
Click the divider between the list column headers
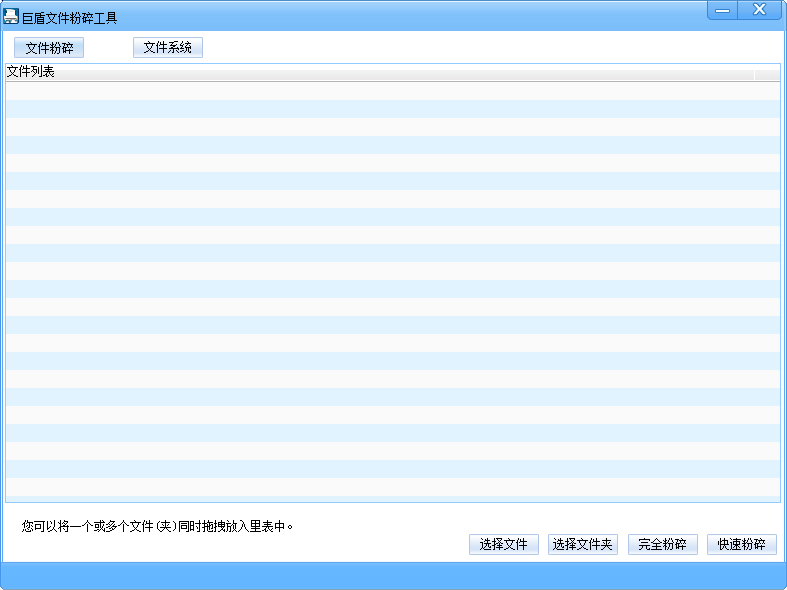755,72
